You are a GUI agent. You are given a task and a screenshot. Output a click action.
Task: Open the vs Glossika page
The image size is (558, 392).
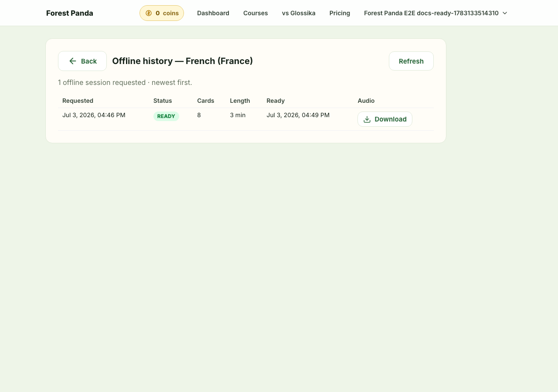(299, 13)
